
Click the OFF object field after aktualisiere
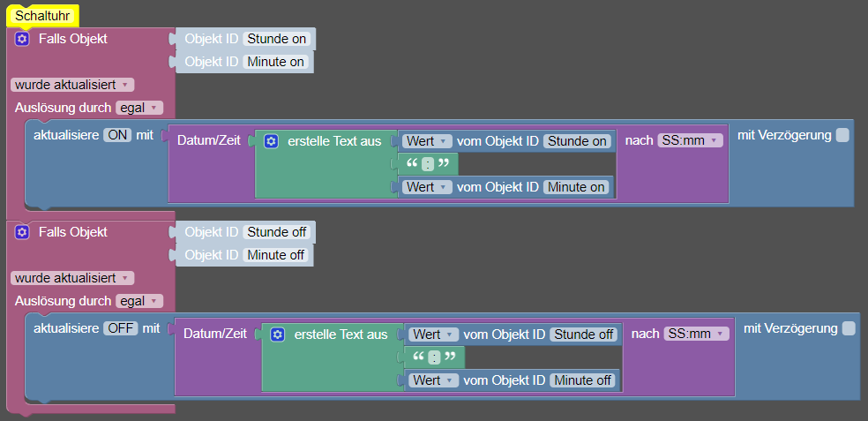coord(121,328)
